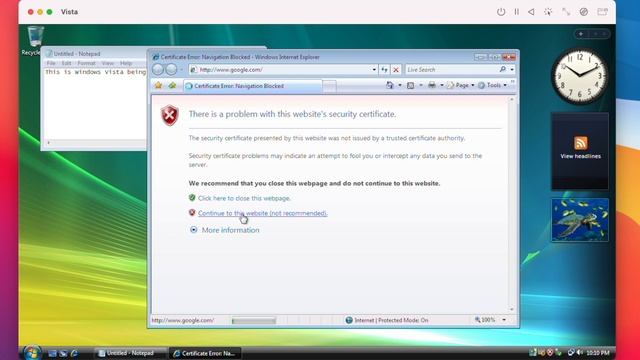
Task: Open the zoom level dropdown arrow
Action: (504, 320)
